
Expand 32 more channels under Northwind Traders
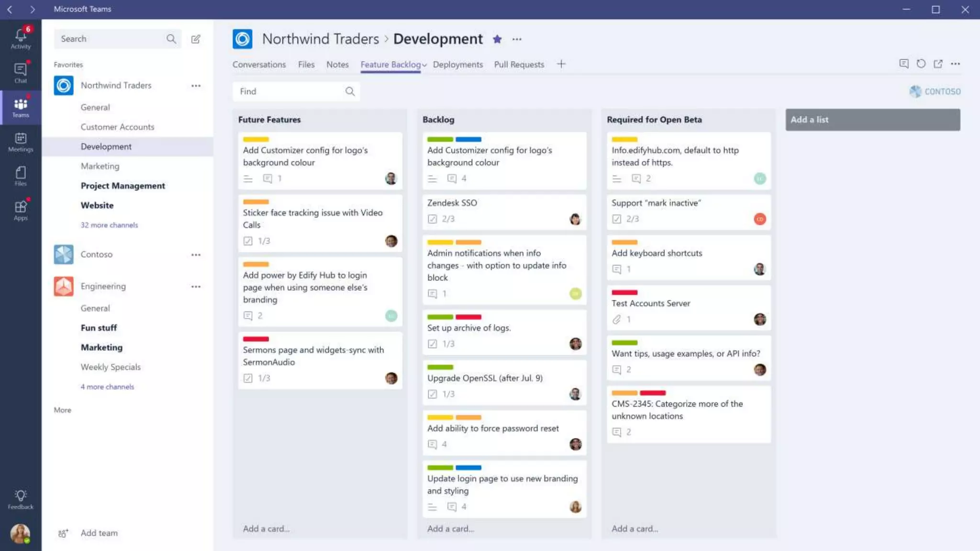pos(109,225)
